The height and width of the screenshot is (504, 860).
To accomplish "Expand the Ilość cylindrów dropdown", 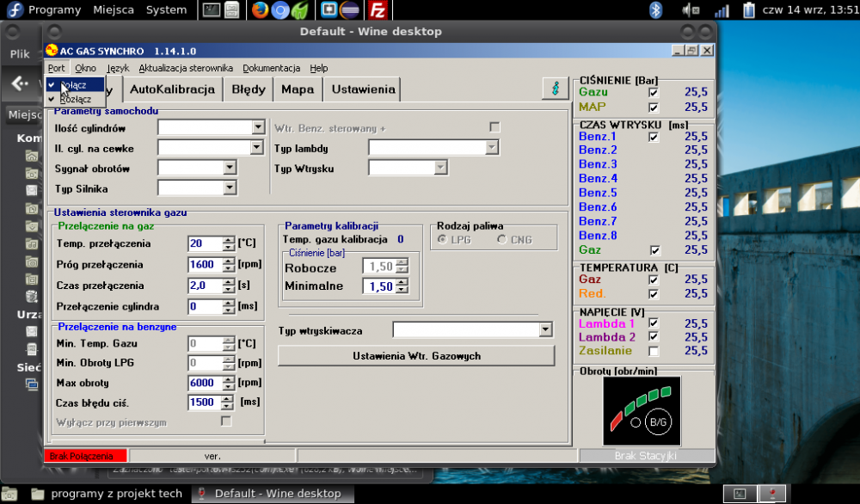I will [258, 127].
